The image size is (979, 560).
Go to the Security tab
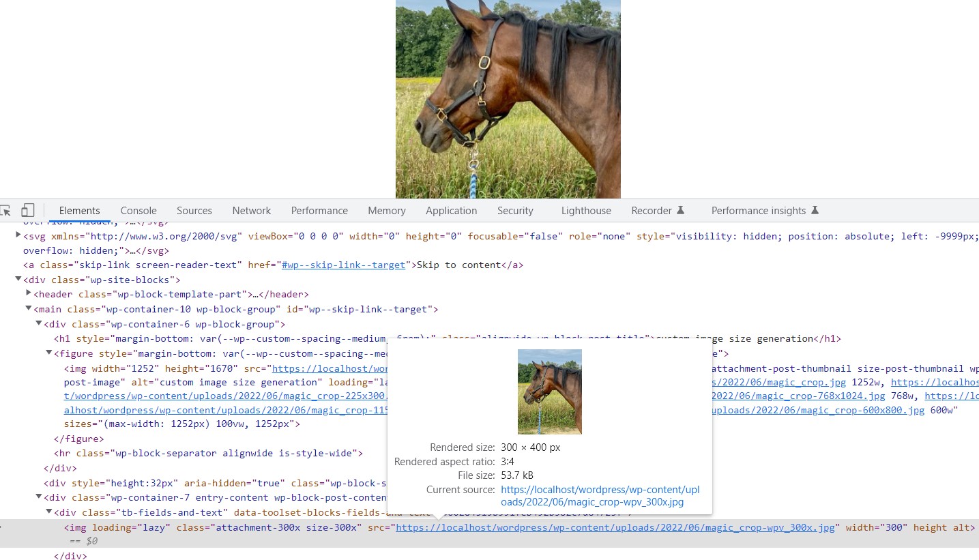point(515,211)
